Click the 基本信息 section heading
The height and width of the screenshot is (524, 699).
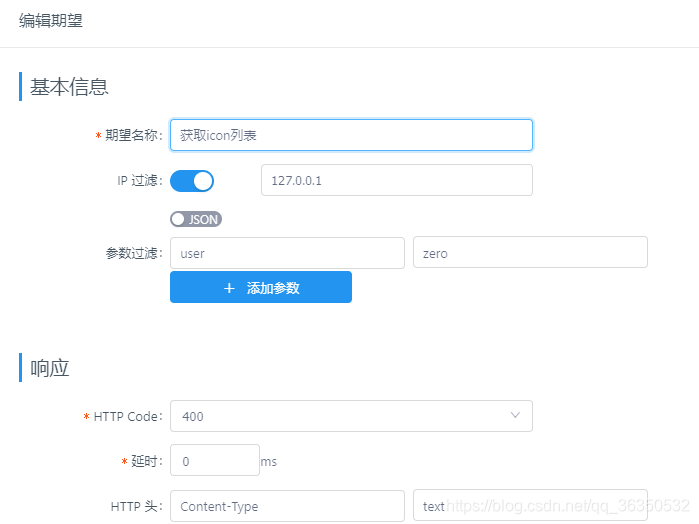(69, 87)
